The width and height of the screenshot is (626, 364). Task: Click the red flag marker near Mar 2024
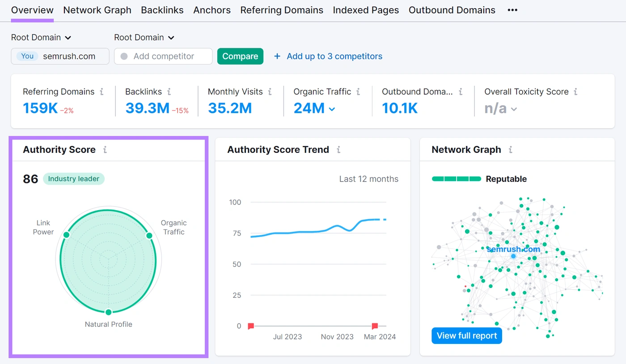point(375,326)
